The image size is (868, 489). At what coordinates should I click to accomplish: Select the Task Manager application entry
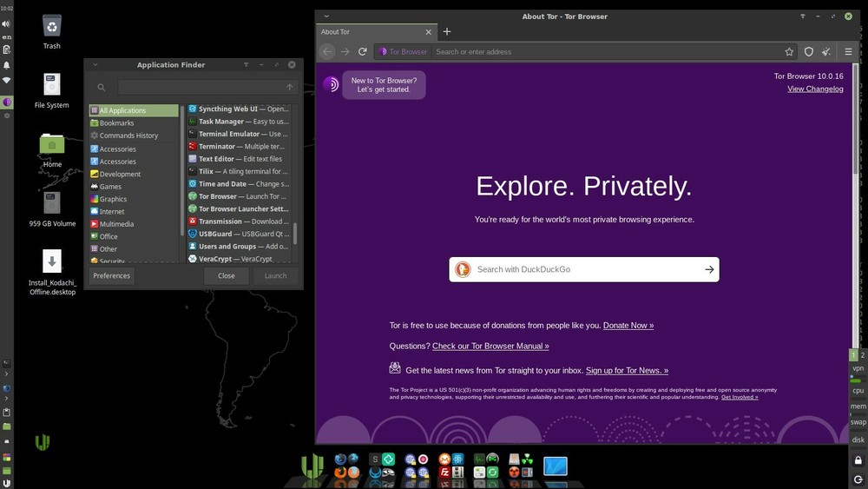[239, 122]
